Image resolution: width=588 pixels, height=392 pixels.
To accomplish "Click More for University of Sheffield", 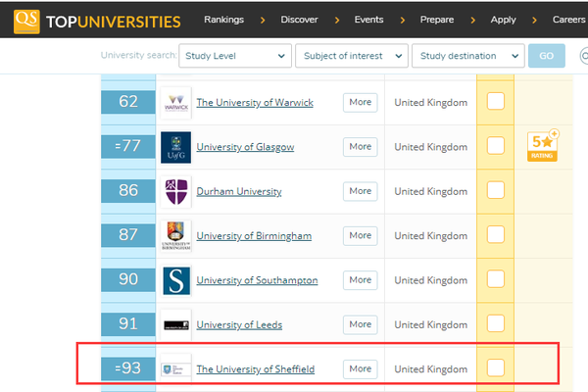I will pyautogui.click(x=360, y=369).
